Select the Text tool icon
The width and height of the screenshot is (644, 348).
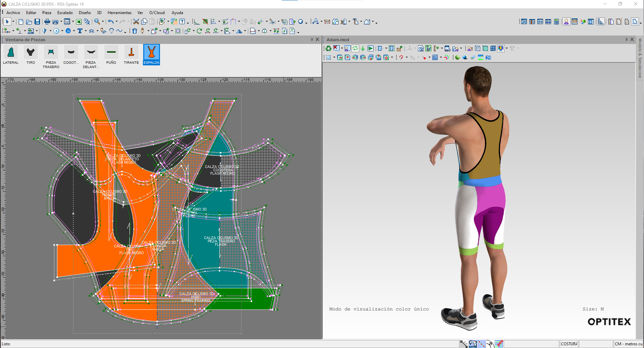[80, 31]
